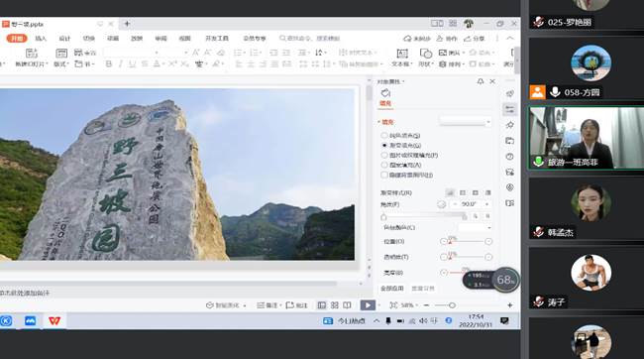Open the 开发工具 (Developer tools) tab

click(x=217, y=39)
